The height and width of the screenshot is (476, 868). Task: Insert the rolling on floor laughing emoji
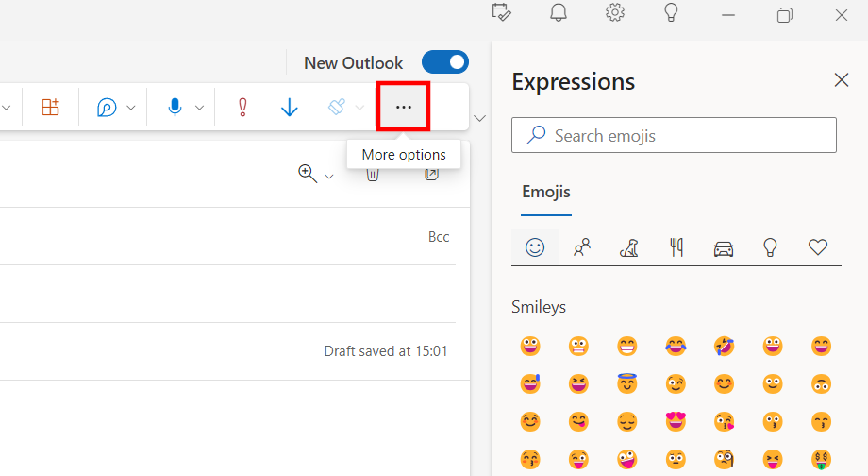(x=724, y=347)
